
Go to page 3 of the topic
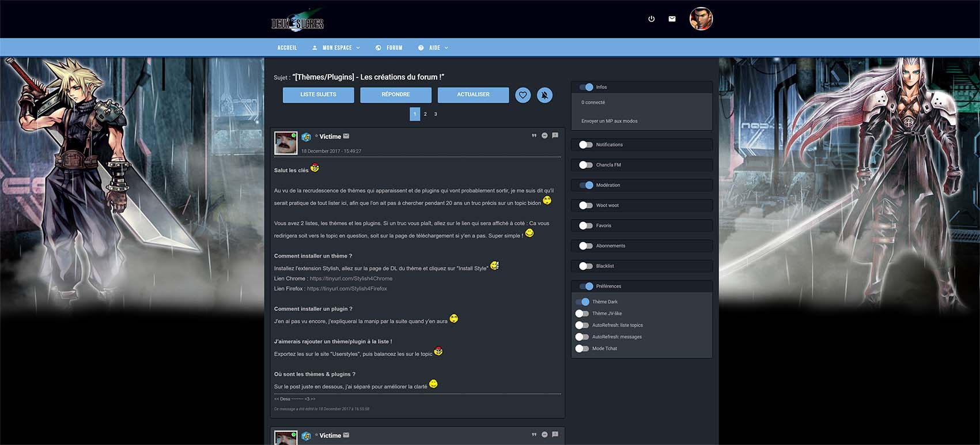point(436,114)
